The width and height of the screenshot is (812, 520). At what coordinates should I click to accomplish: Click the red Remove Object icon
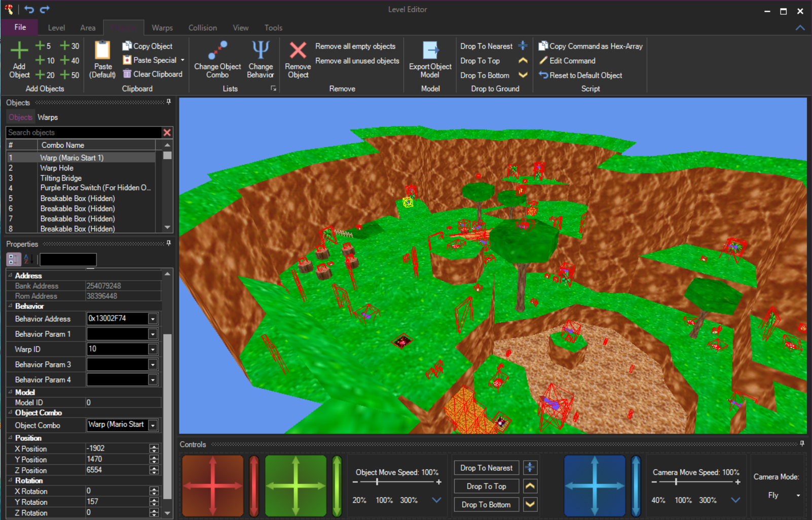point(298,50)
